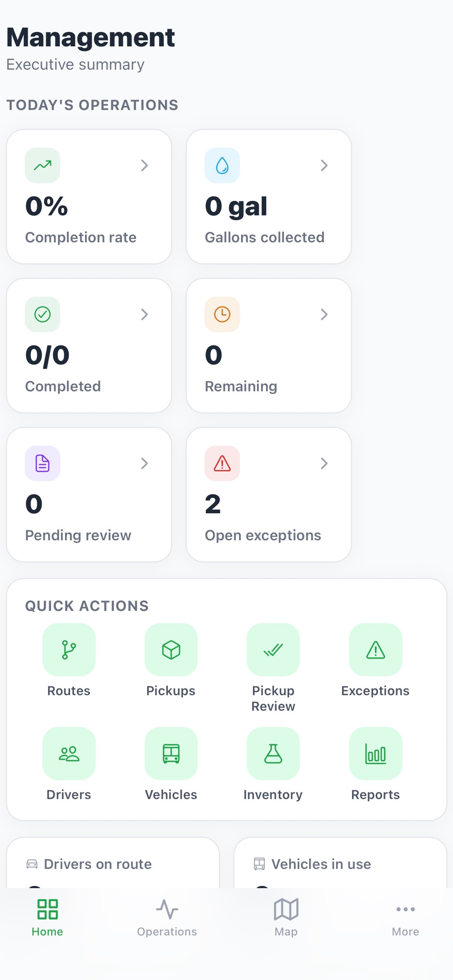The height and width of the screenshot is (980, 453).
Task: View the Drivers on route card
Action: (113, 863)
